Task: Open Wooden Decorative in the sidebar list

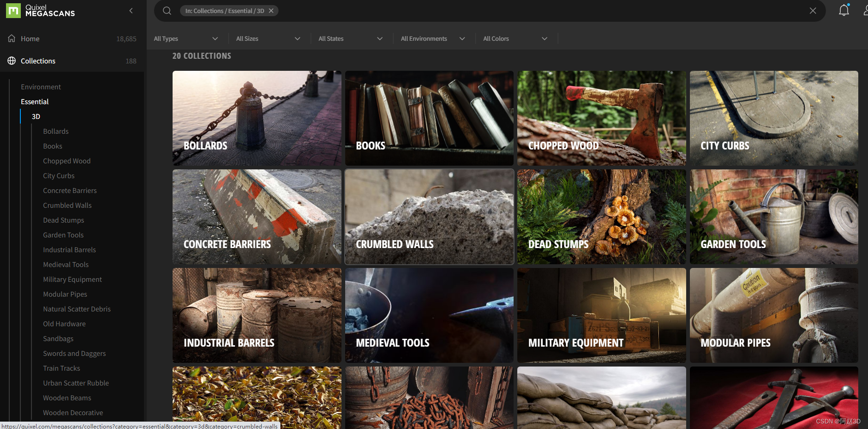Action: point(73,412)
